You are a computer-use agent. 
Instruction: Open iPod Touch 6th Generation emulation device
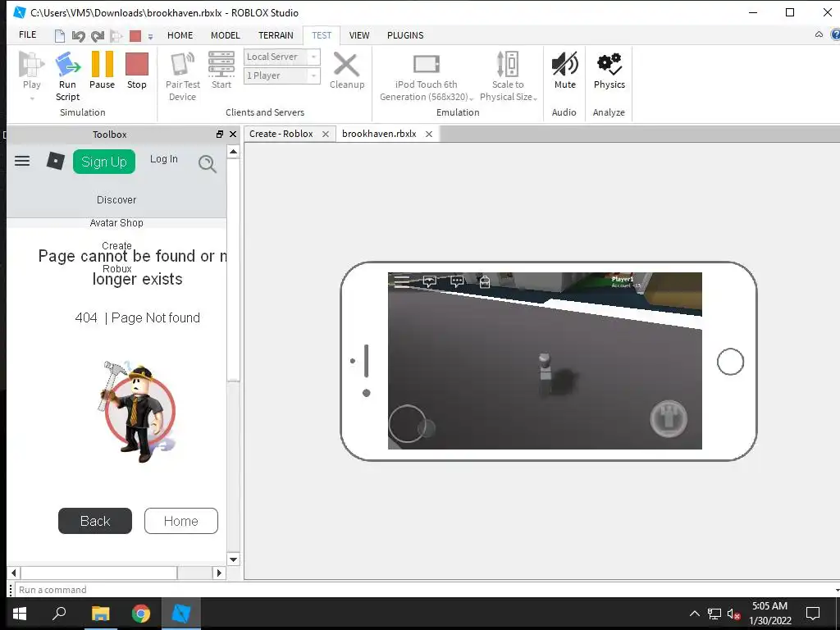[427, 76]
